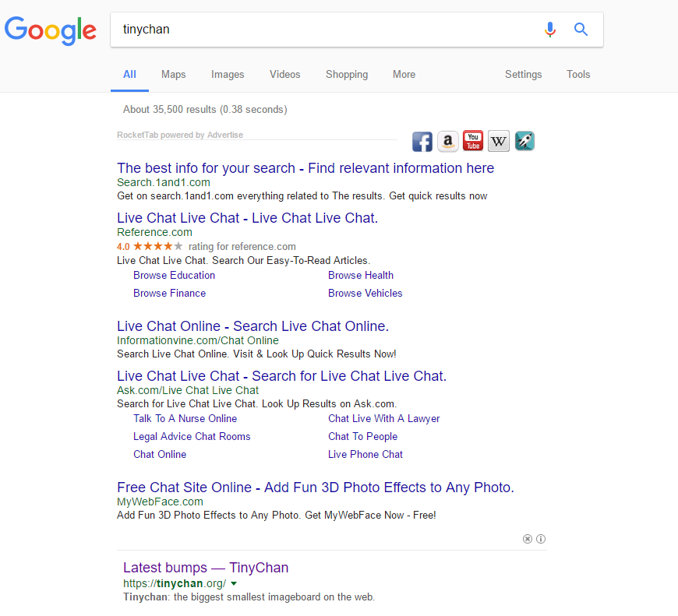Click the YouTube icon

click(473, 141)
